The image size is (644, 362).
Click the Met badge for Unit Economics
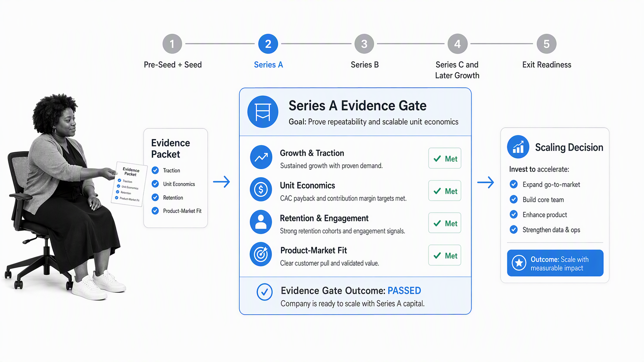445,191
